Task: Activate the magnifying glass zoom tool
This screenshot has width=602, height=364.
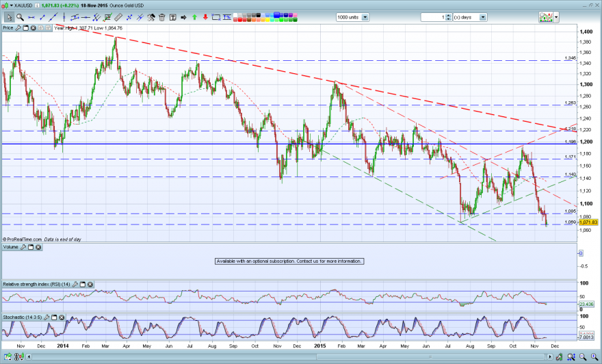Action: [x=20, y=17]
